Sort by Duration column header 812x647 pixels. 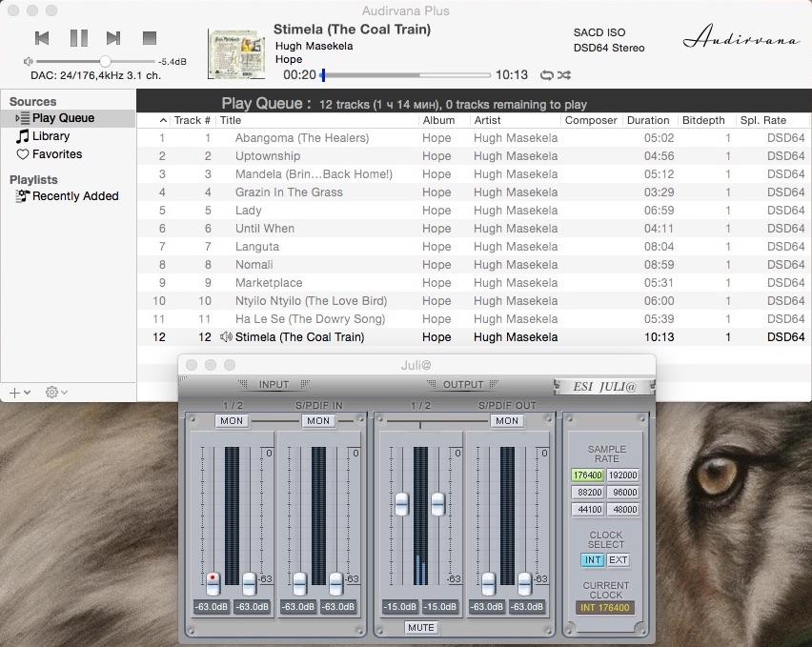point(648,120)
